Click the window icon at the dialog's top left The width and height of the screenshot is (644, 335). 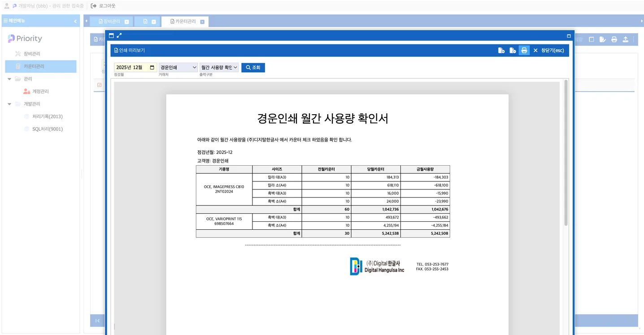click(x=112, y=35)
